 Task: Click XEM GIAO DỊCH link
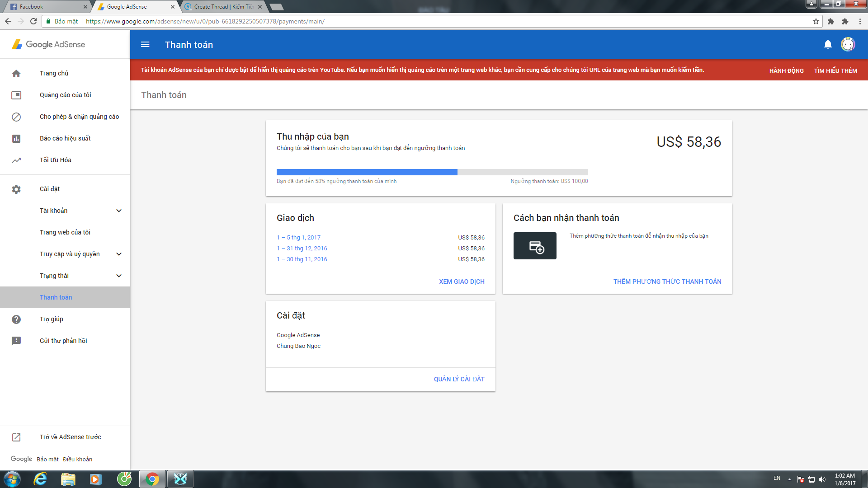[x=462, y=282]
